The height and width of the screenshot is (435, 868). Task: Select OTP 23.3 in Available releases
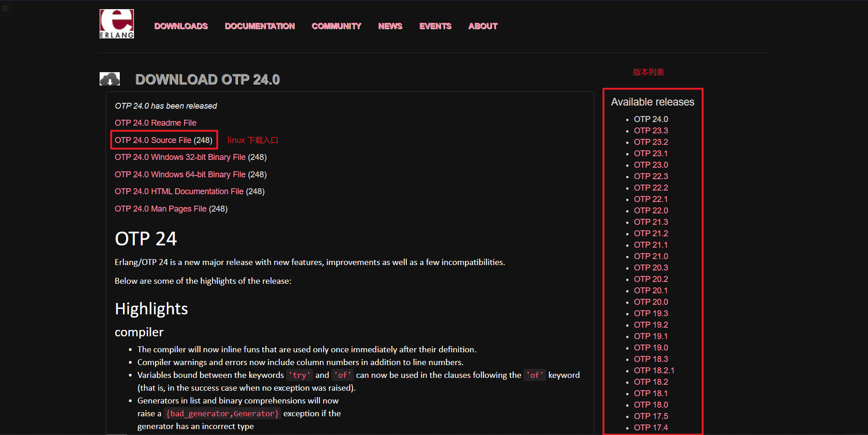(651, 131)
